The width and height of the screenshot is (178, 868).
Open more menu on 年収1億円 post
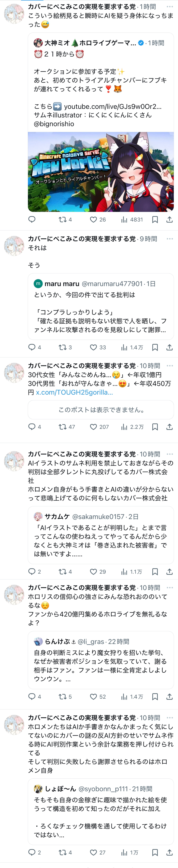[170, 366]
